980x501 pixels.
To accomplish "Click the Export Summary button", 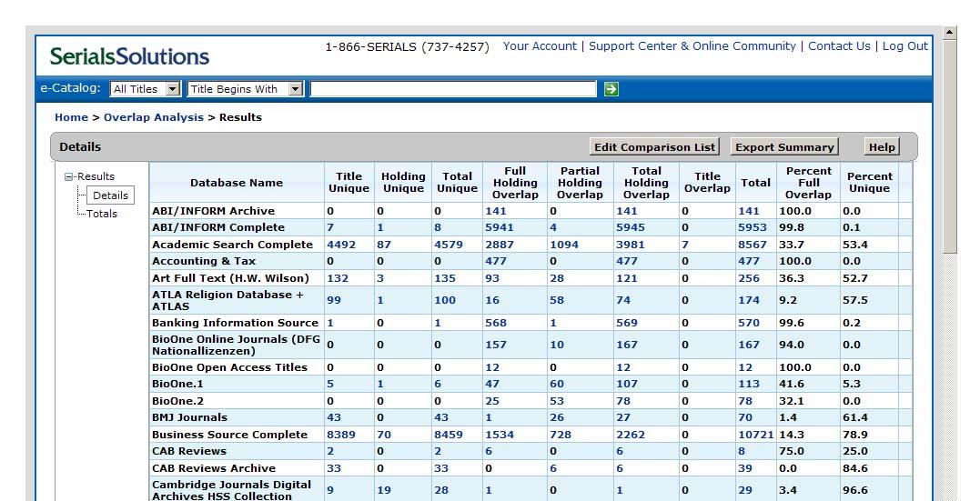I will coord(784,147).
